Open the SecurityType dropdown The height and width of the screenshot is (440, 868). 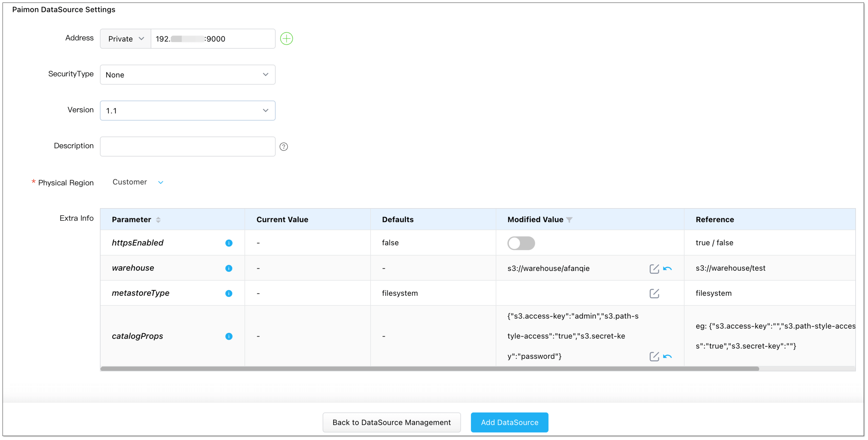(187, 74)
